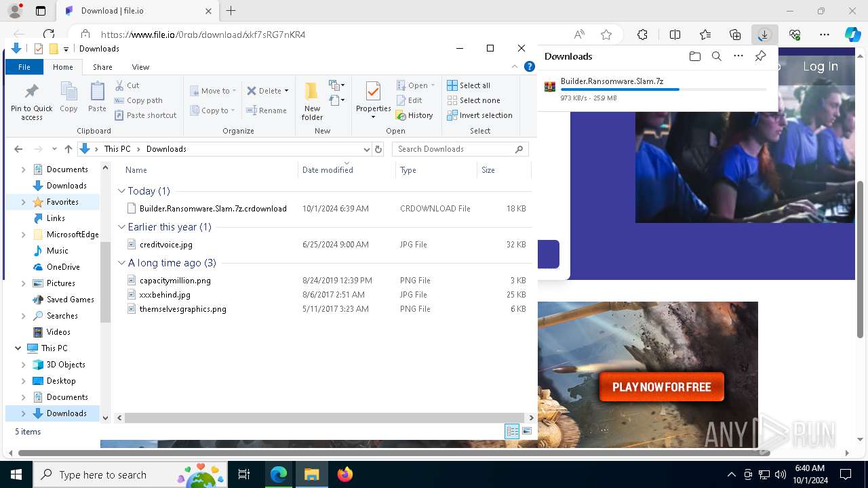This screenshot has width=868, height=488.
Task: Click Select all in ribbon
Action: 469,85
